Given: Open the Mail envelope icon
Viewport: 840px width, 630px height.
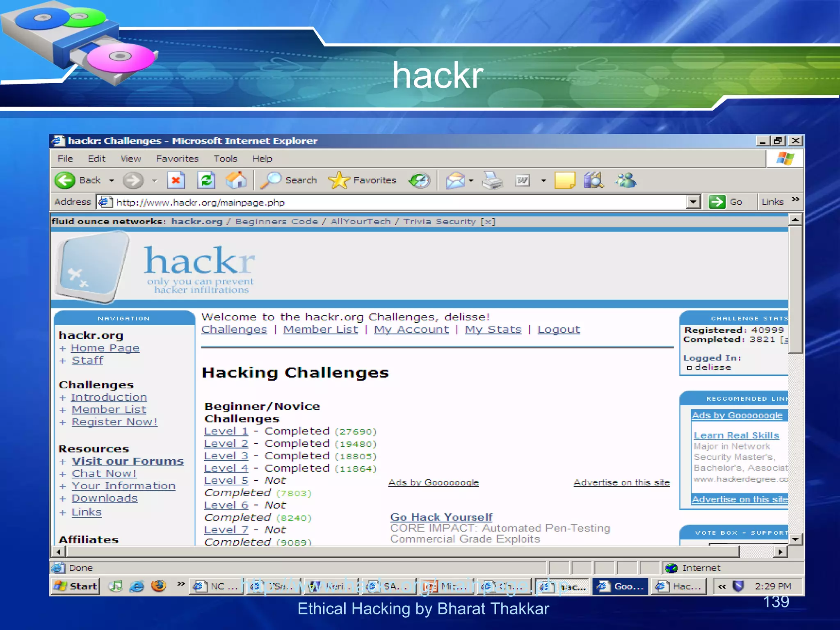Looking at the screenshot, I should [x=455, y=180].
